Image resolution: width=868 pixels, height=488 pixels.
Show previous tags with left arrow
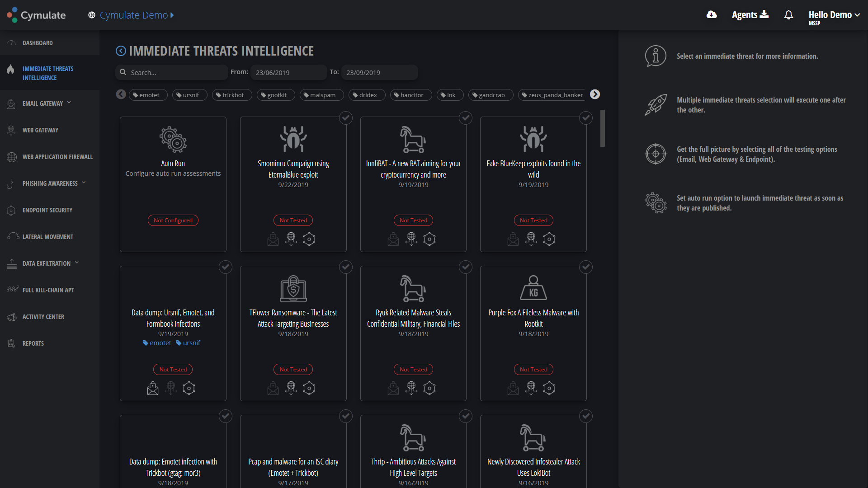(121, 94)
